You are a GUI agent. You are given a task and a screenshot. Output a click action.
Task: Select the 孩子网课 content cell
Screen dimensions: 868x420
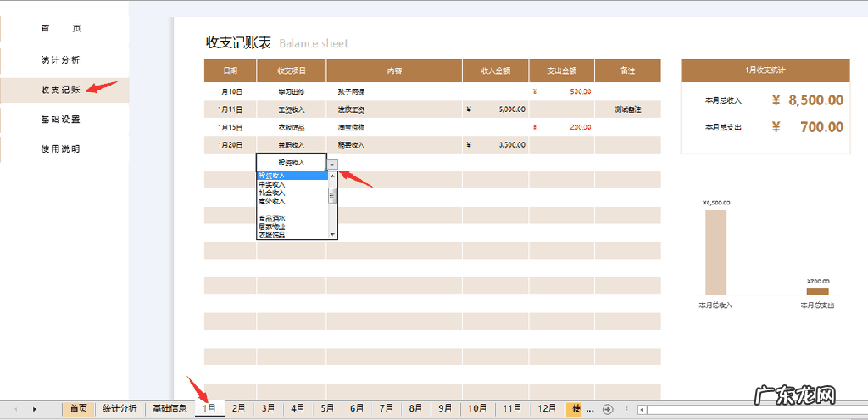394,92
